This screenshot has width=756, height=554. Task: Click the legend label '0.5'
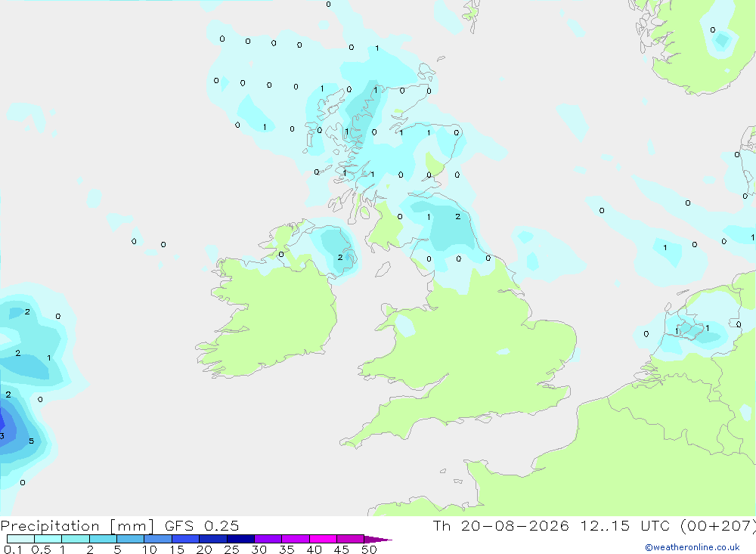pyautogui.click(x=41, y=549)
